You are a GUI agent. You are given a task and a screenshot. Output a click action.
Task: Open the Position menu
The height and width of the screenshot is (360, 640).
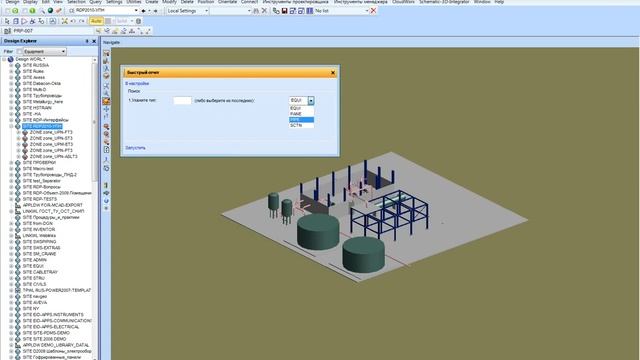click(206, 2)
